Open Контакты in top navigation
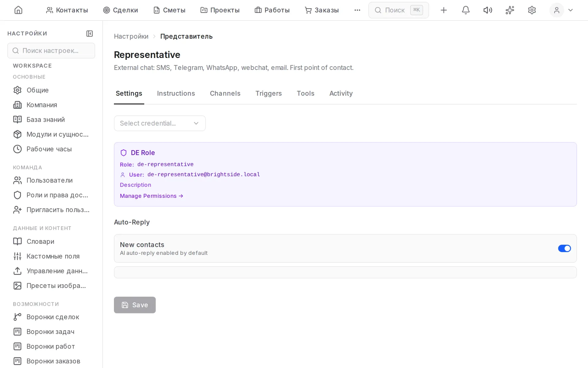The width and height of the screenshot is (588, 368). [x=67, y=10]
